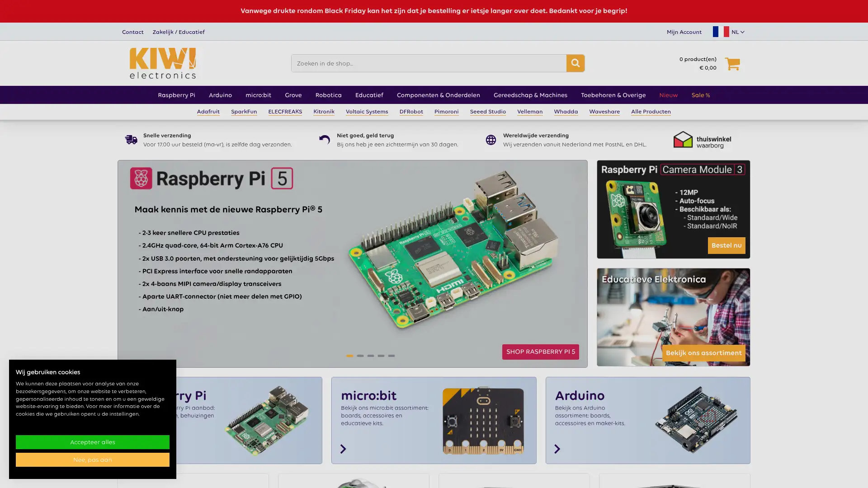Click Accepteer alles in the cookie banner
The height and width of the screenshot is (488, 868).
92,442
